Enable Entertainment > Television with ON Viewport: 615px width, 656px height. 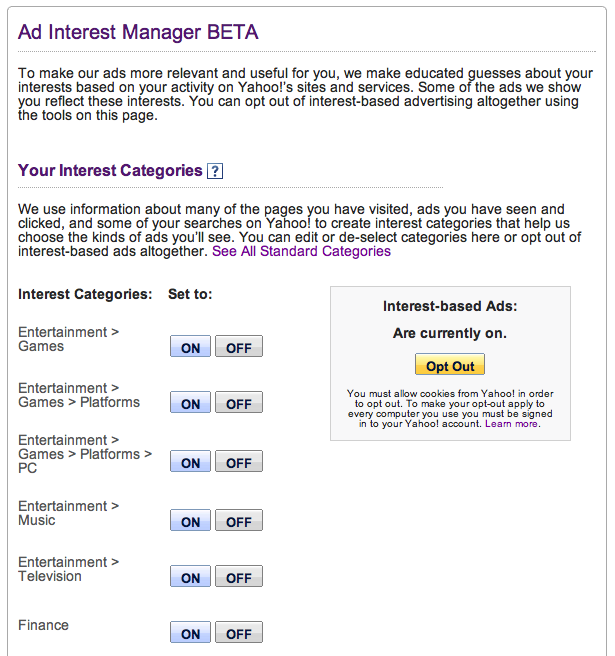(x=190, y=578)
